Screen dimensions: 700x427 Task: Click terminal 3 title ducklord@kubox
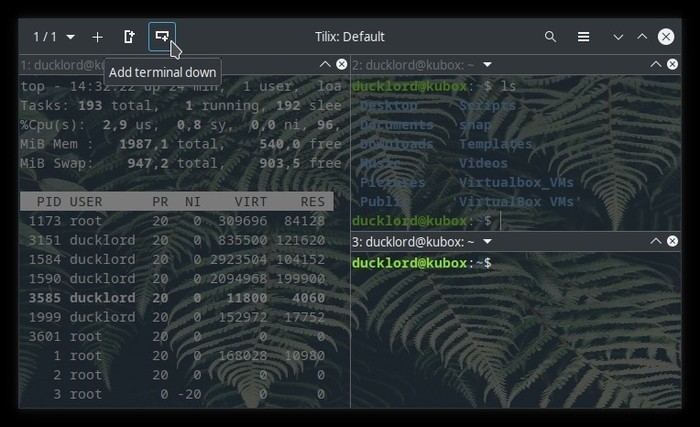tap(413, 242)
